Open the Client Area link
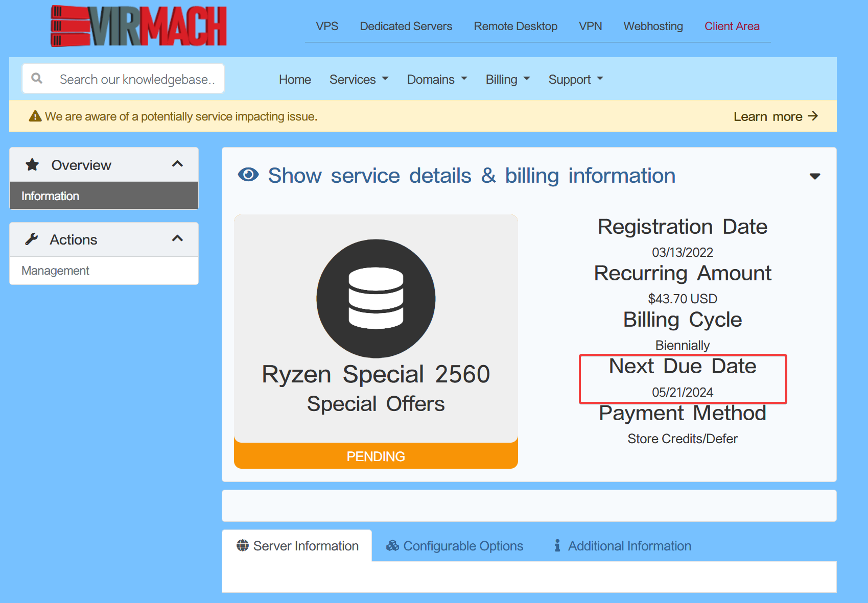 (732, 26)
